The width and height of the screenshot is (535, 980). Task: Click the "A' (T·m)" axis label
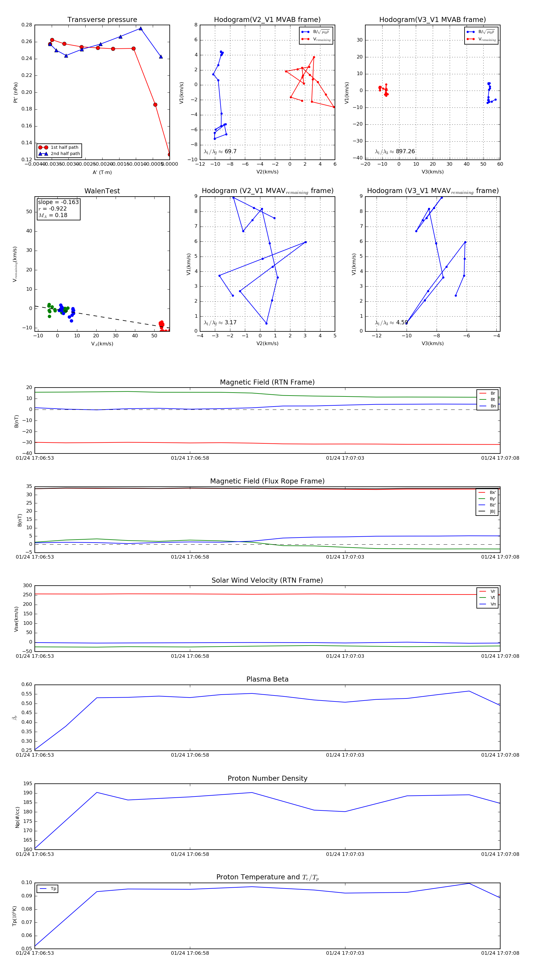[x=102, y=172]
